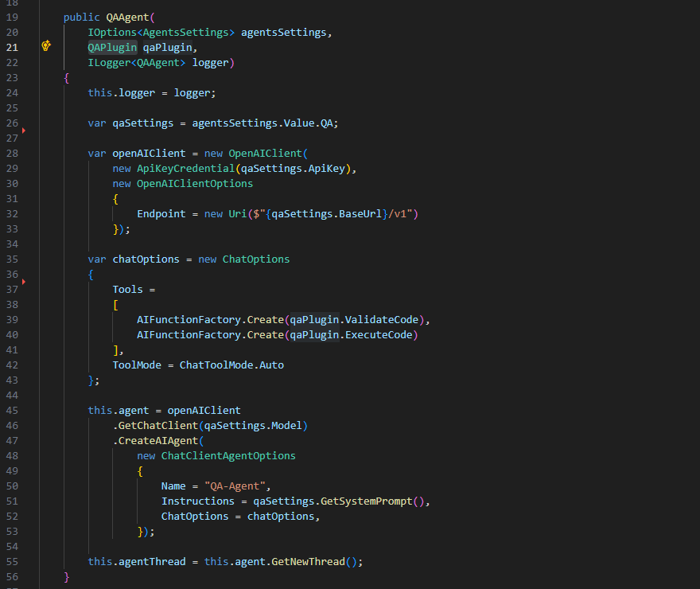This screenshot has height=589, width=700.
Task: Click the Uri type on line 32
Action: point(238,214)
